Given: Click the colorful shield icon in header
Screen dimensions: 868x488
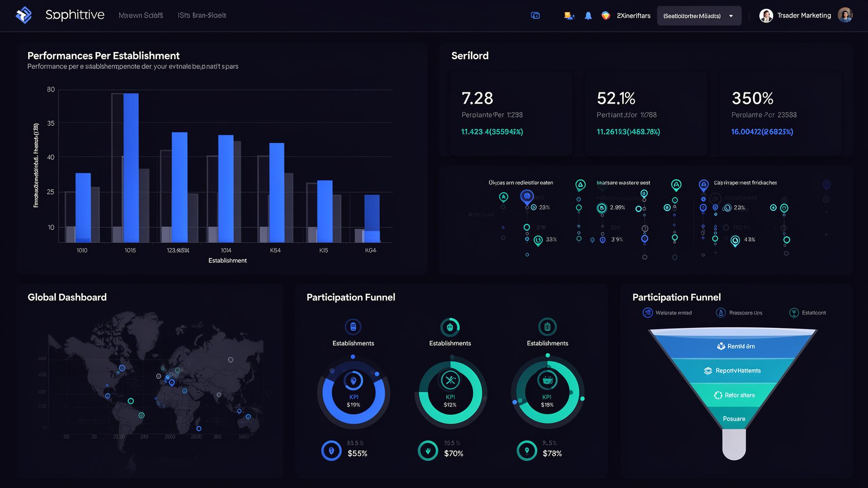Looking at the screenshot, I should point(606,16).
